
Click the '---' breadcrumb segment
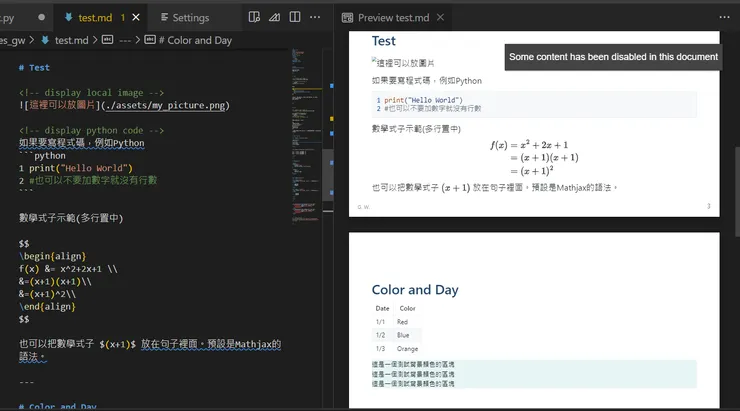[125, 41]
